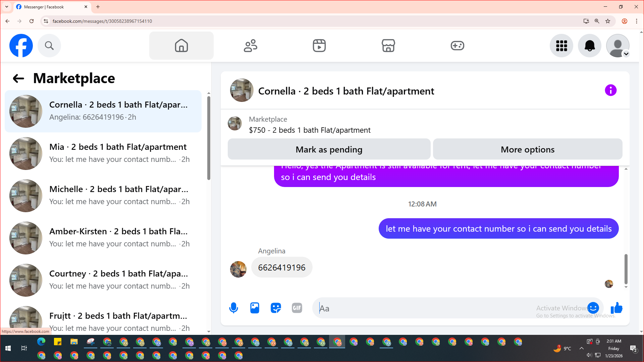This screenshot has height=362, width=644.
Task: Send a thumbs-up like
Action: coord(616,308)
